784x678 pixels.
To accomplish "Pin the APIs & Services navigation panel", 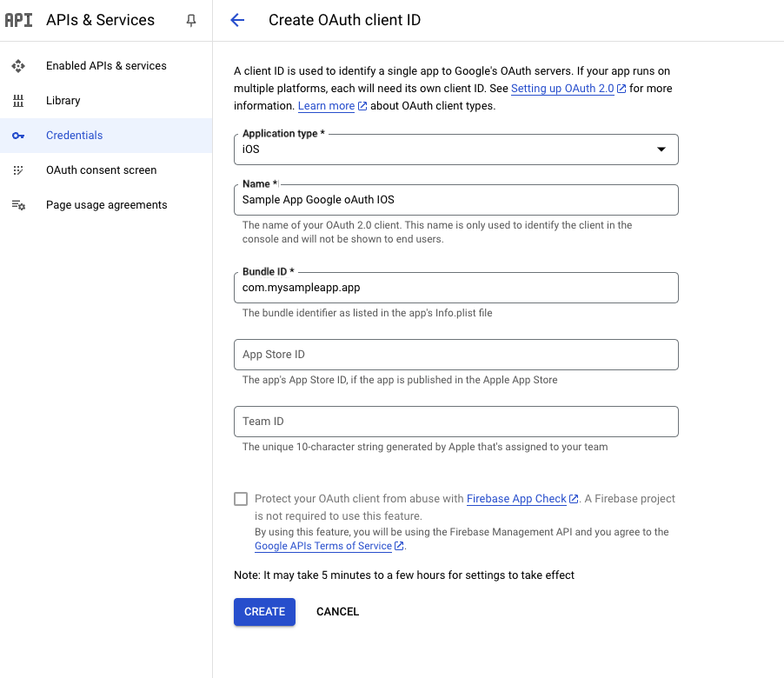I will pos(191,21).
